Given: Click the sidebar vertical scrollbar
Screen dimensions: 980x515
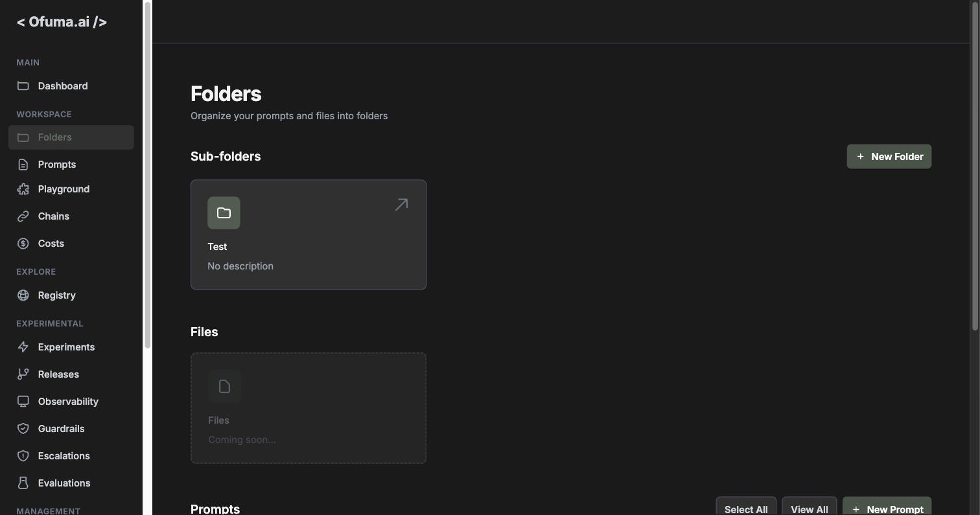Looking at the screenshot, I should [x=148, y=175].
